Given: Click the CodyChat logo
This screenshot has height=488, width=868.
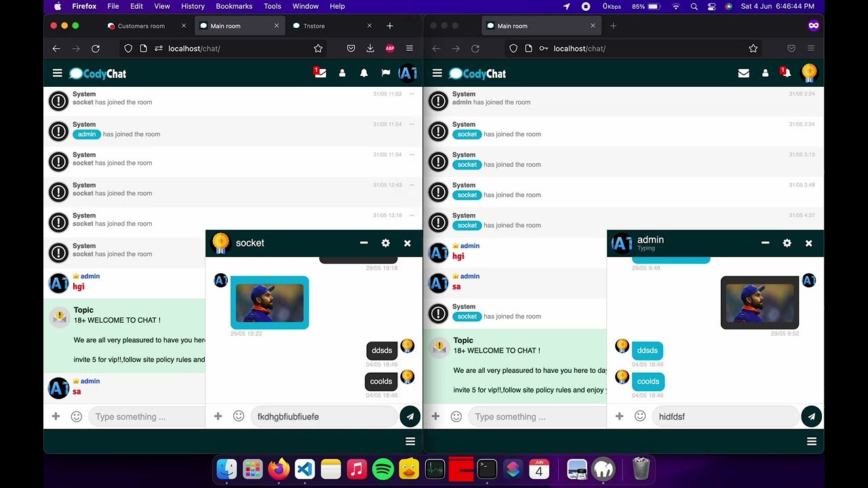Looking at the screenshot, I should pyautogui.click(x=98, y=73).
